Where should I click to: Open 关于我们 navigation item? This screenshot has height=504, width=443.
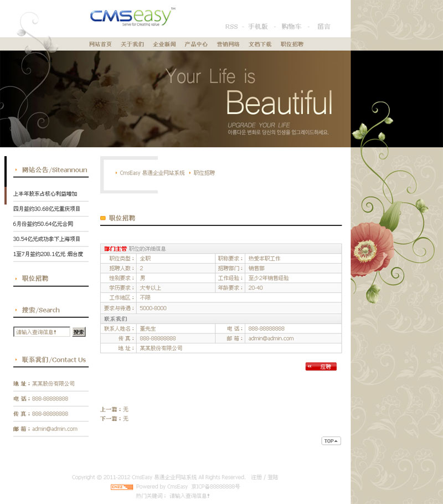pos(132,44)
